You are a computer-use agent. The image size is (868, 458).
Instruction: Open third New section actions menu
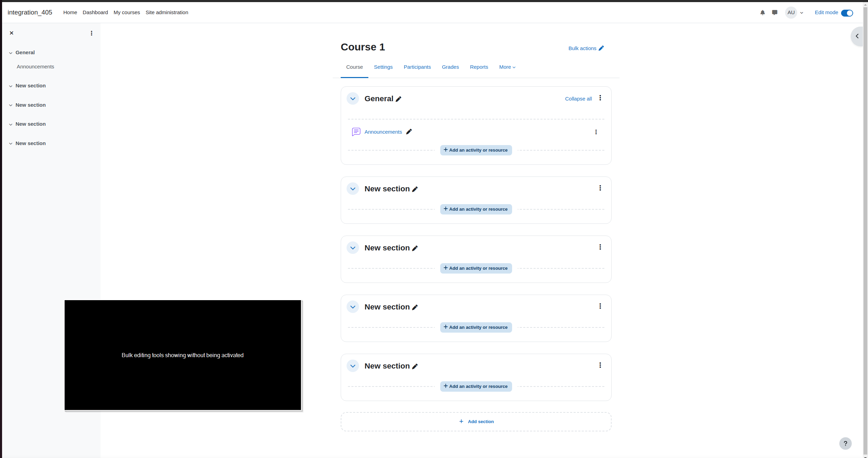tap(600, 306)
